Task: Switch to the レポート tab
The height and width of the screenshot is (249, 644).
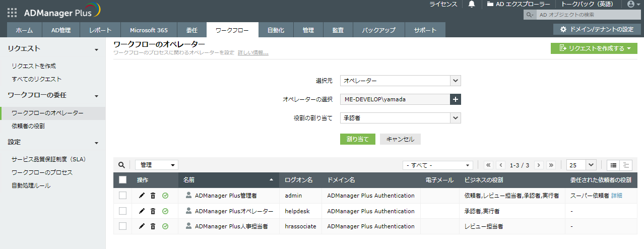Action: point(100,30)
